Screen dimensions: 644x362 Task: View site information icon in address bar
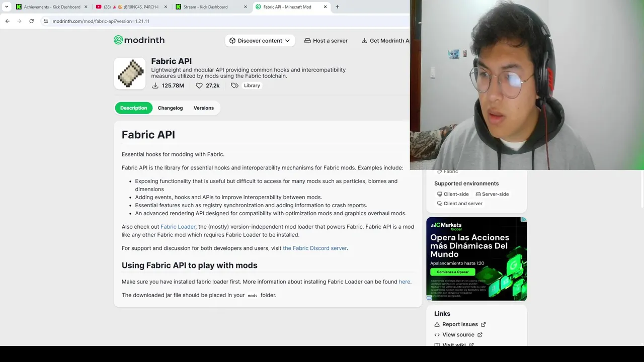click(x=46, y=21)
